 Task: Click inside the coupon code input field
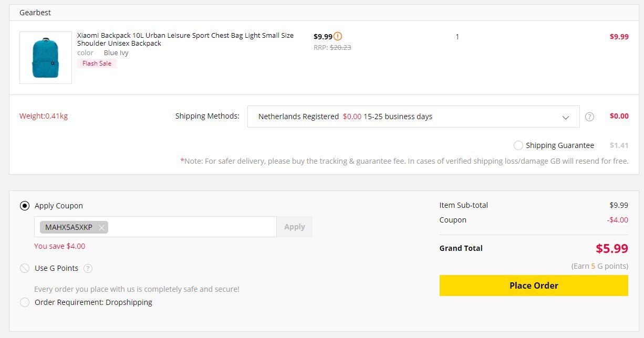(x=192, y=227)
